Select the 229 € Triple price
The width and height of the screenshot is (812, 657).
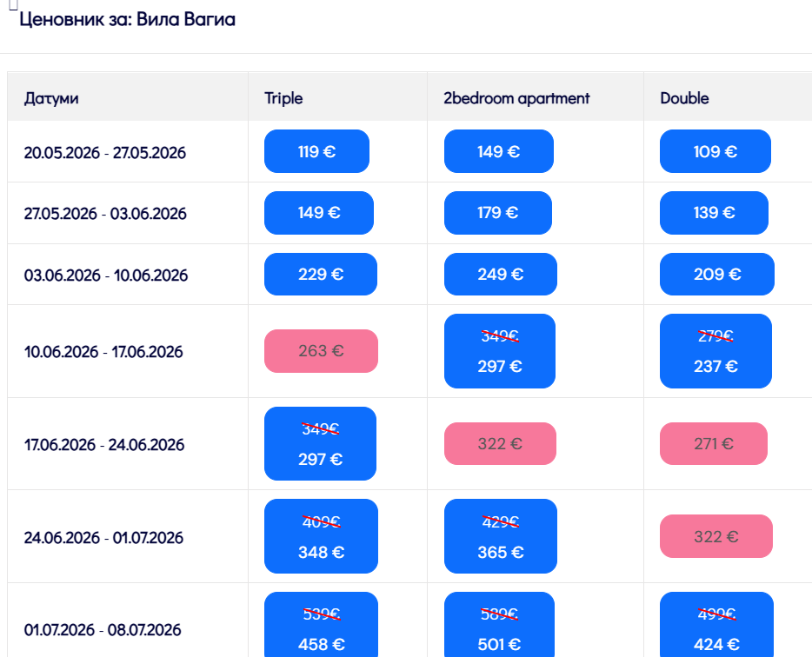[320, 275]
